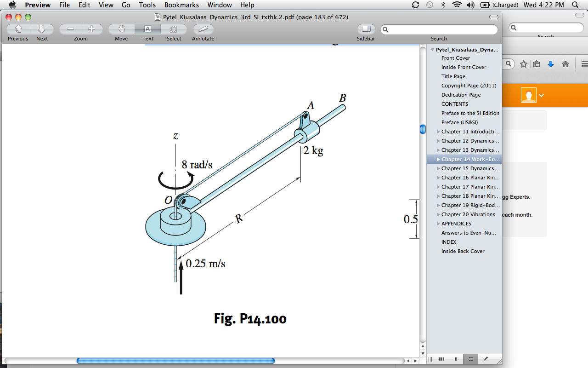Open the Annotate pen tool
The width and height of the screenshot is (588, 368).
203,29
